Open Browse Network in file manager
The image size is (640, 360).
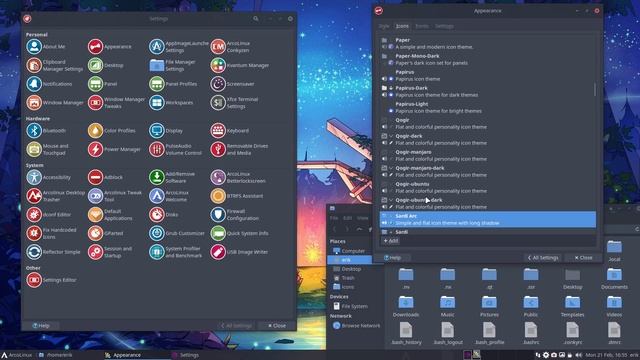coord(356,326)
